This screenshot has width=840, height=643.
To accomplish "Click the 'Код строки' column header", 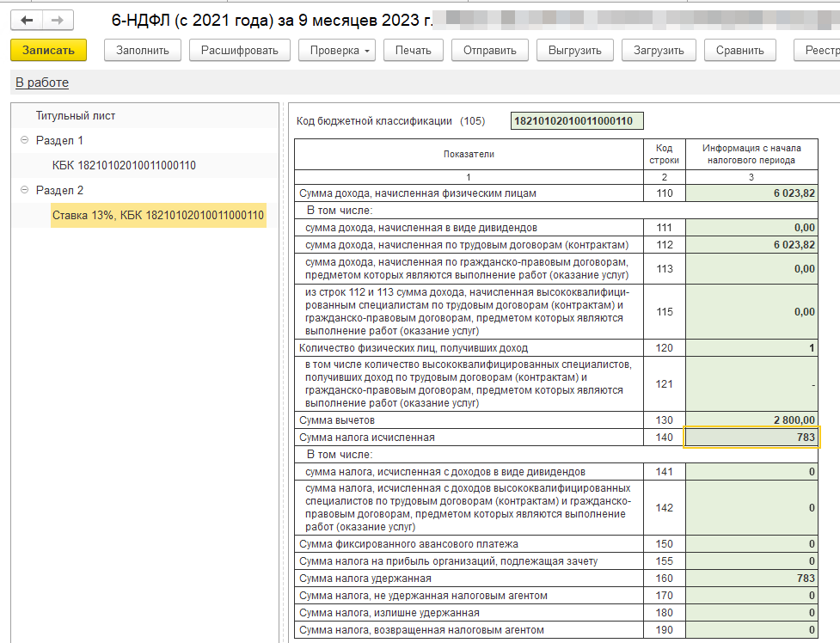I will (x=665, y=155).
